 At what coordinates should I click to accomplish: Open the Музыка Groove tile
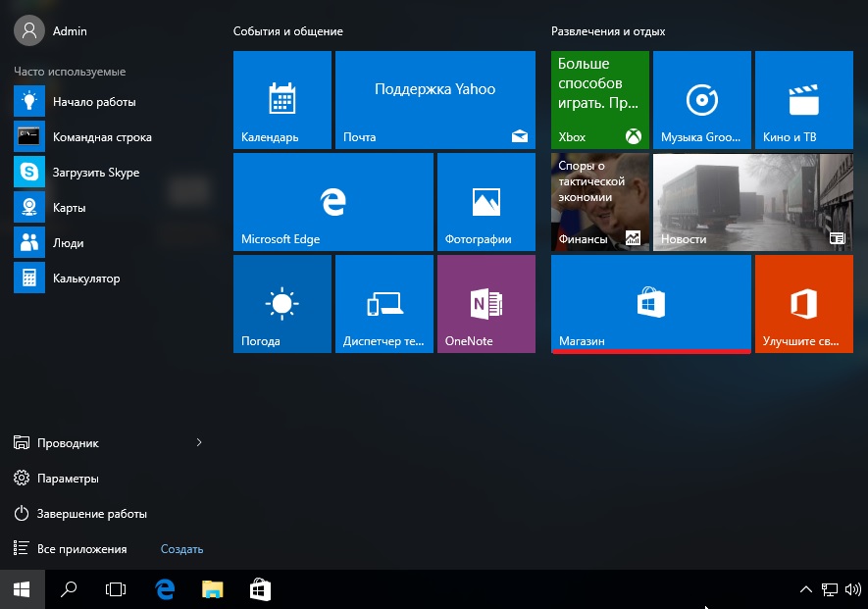coord(702,100)
